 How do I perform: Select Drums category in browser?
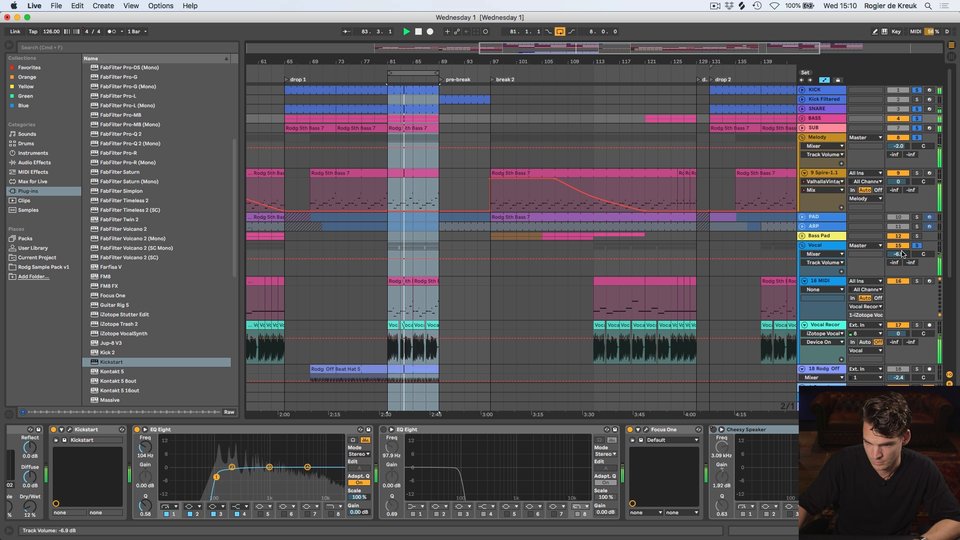26,143
